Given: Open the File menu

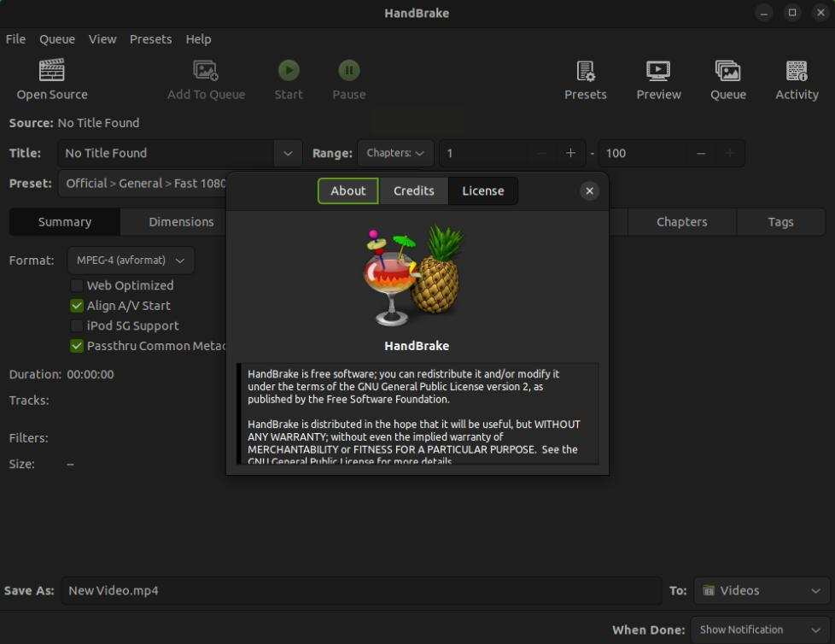Looking at the screenshot, I should coord(15,39).
